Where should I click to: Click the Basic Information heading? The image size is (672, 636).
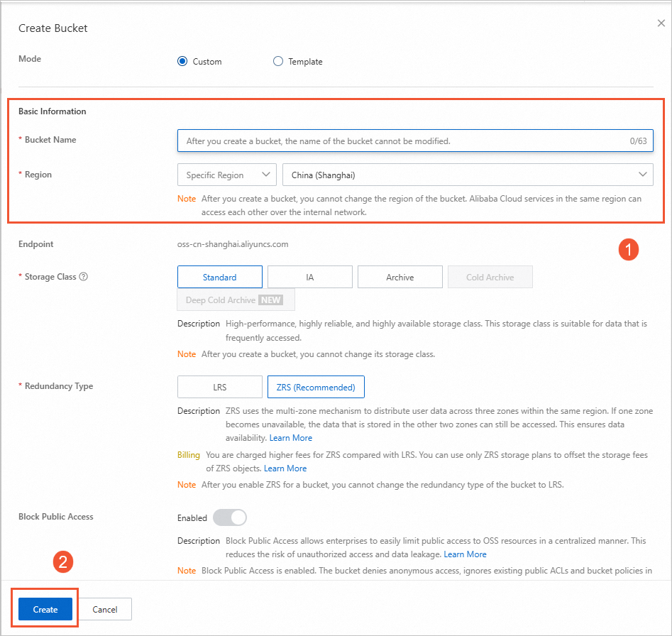click(x=53, y=111)
